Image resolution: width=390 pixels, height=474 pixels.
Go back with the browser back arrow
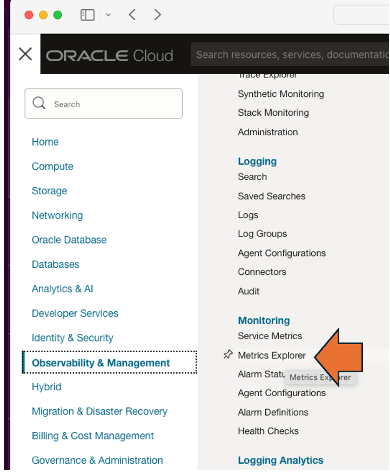tap(132, 15)
